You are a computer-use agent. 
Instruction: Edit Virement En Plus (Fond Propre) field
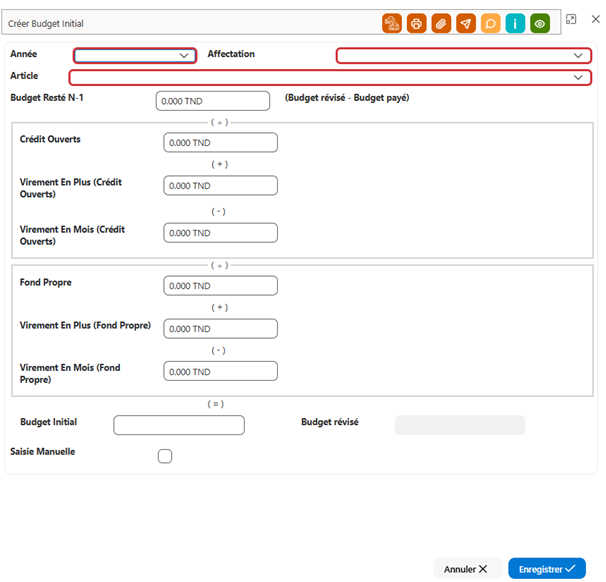(x=221, y=329)
